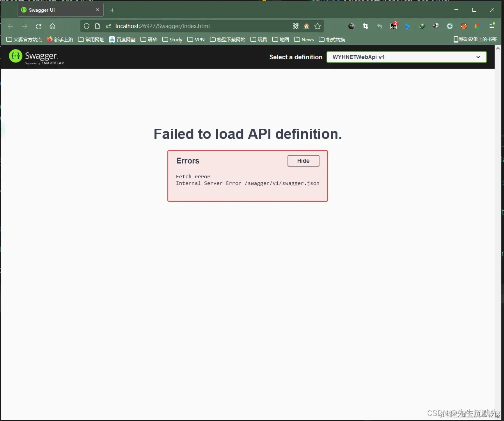Open 百度网盘 bookmark
This screenshot has width=504, height=421.
[122, 39]
